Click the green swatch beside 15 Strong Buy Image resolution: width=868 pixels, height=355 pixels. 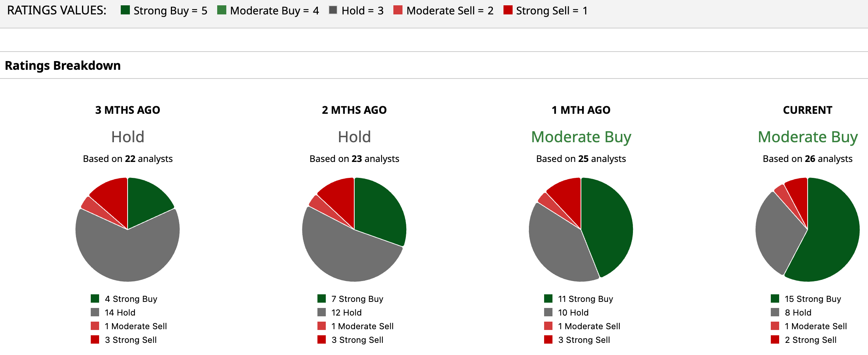[x=775, y=299]
